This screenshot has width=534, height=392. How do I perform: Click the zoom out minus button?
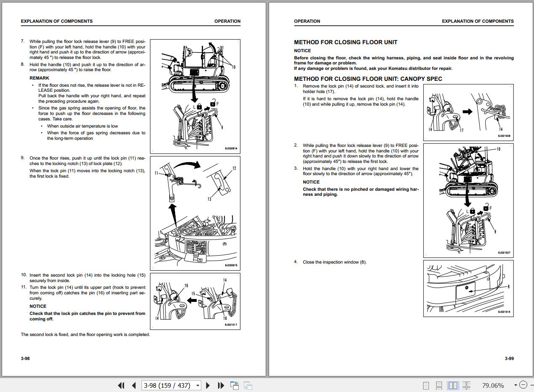pyautogui.click(x=523, y=385)
